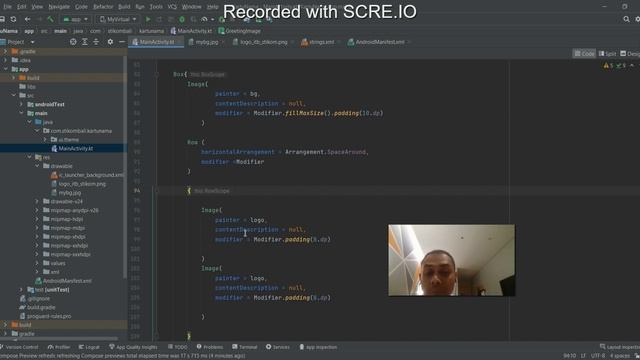Open the Refactor menu
The width and height of the screenshot is (640, 360).
103,7
